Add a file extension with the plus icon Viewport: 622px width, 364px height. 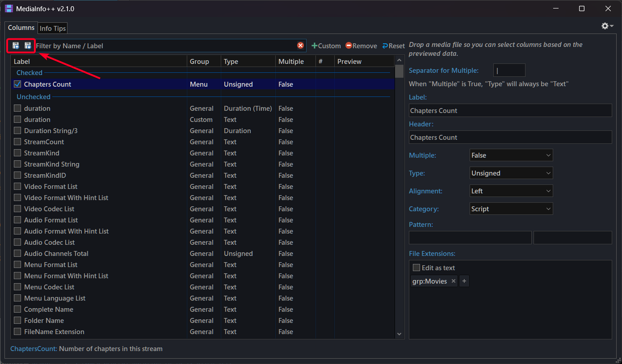(464, 281)
